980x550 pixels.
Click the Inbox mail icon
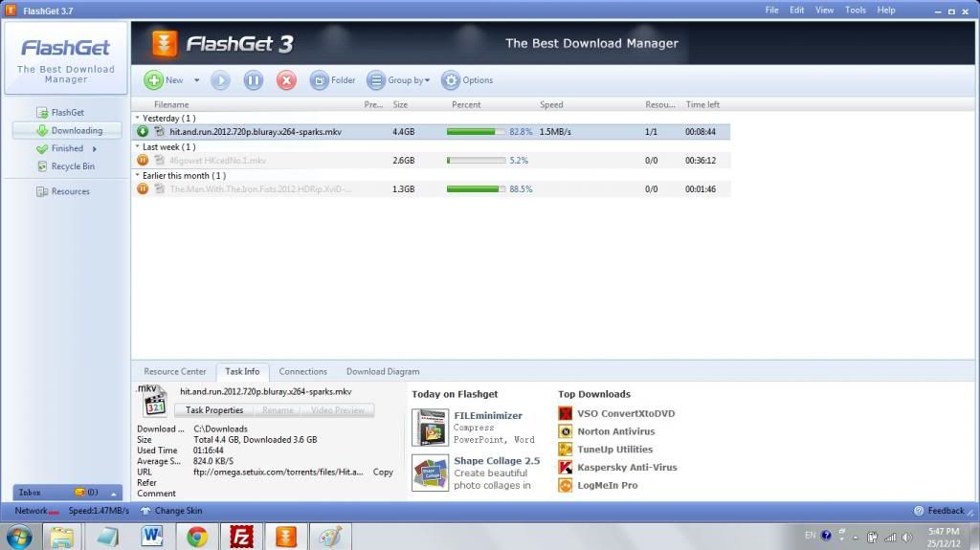point(80,493)
